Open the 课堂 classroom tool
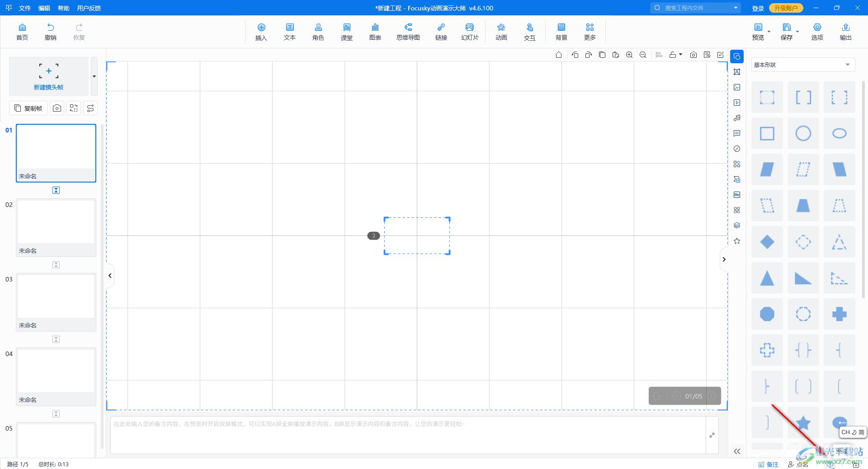 coord(347,32)
